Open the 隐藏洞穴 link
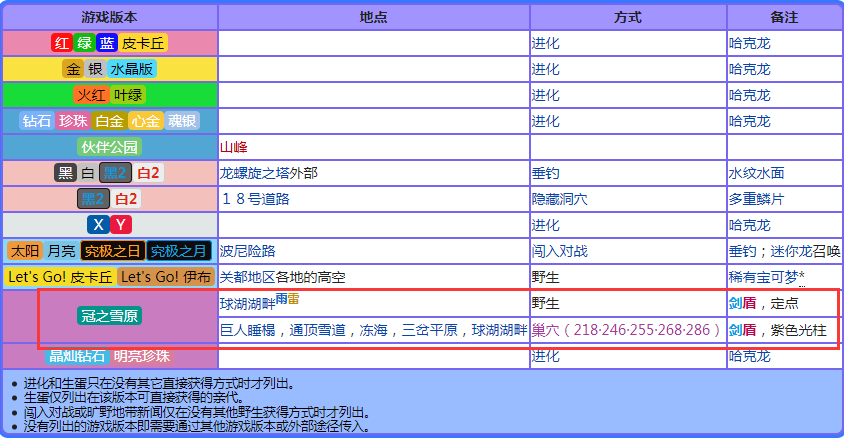844x440 pixels. coord(560,199)
